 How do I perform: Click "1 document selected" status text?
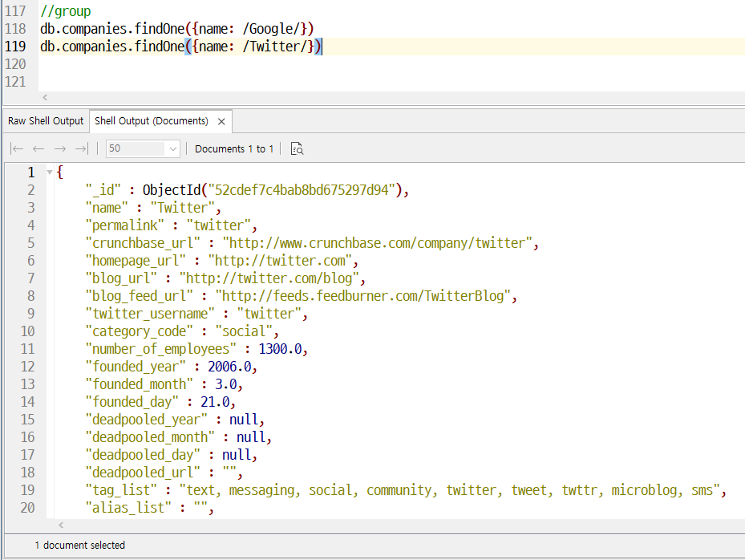click(x=80, y=546)
